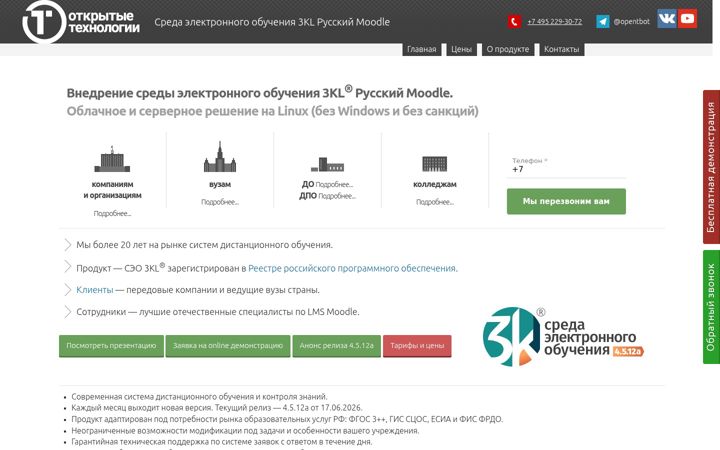
Task: Click the red phone icon in header
Action: [514, 22]
